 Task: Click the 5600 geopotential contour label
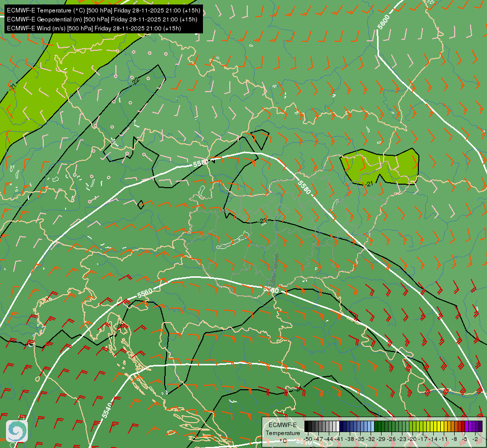tap(384, 22)
